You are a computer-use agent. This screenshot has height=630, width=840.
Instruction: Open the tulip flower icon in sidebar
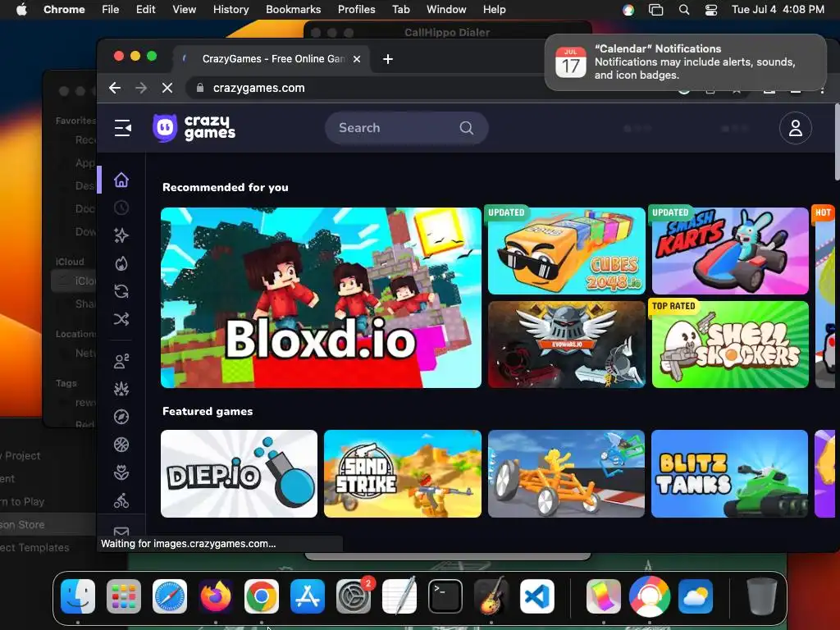tap(121, 472)
